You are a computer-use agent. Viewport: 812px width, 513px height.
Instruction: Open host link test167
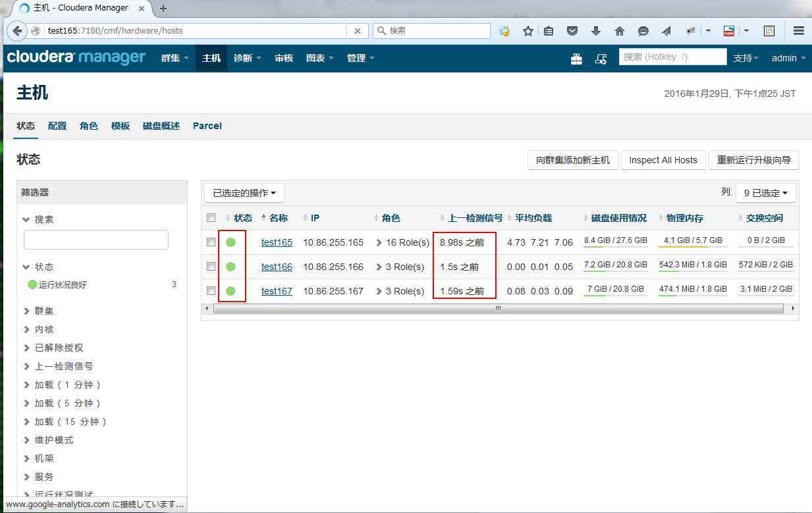point(277,290)
